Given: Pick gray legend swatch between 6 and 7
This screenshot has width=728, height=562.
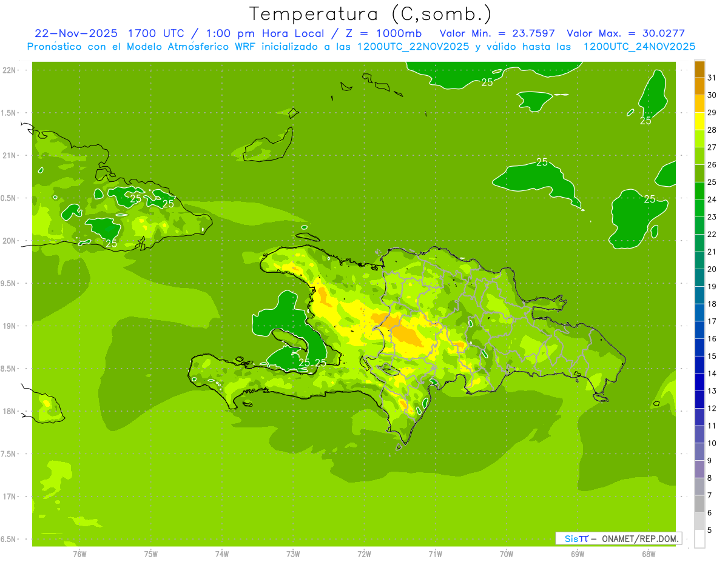Looking at the screenshot, I should tap(699, 504).
